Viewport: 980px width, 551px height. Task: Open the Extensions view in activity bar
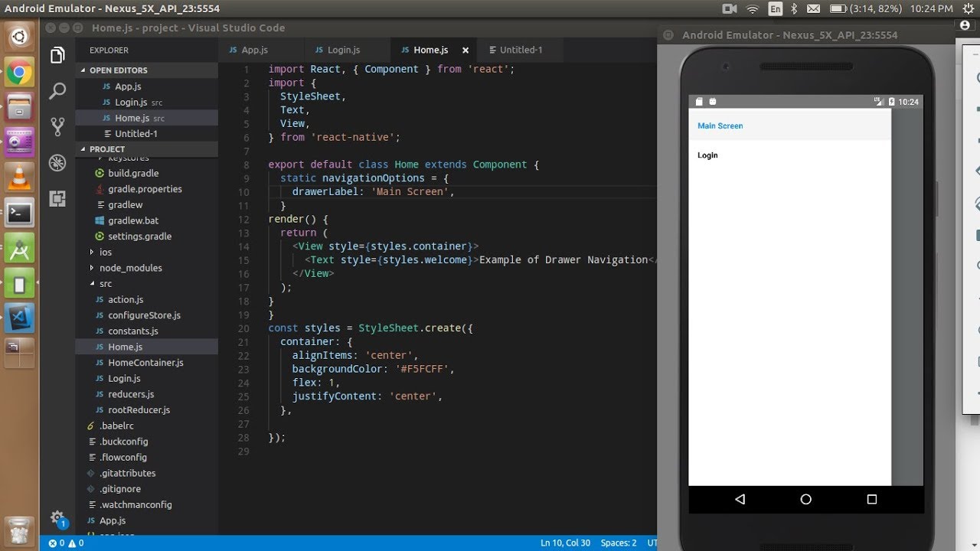point(57,199)
